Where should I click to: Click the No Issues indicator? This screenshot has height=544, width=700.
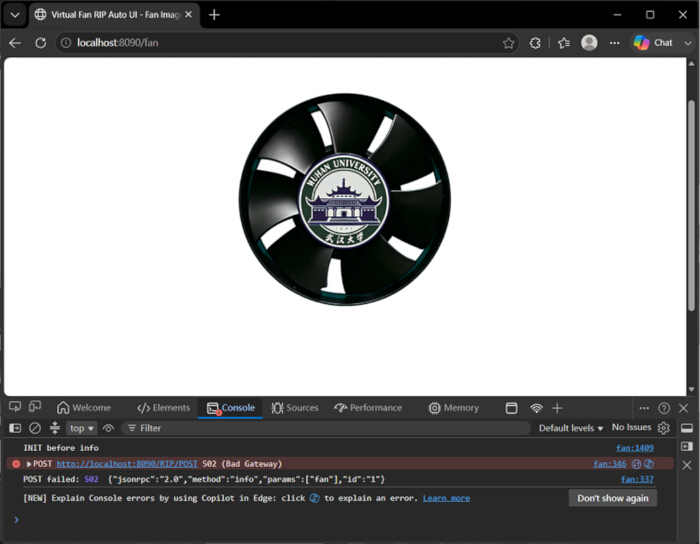[631, 428]
